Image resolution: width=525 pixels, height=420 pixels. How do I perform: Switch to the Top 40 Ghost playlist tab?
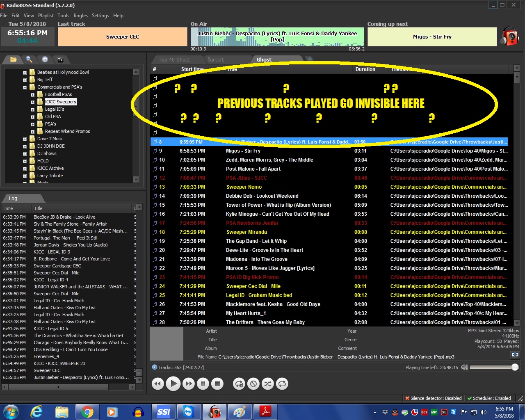174,60
